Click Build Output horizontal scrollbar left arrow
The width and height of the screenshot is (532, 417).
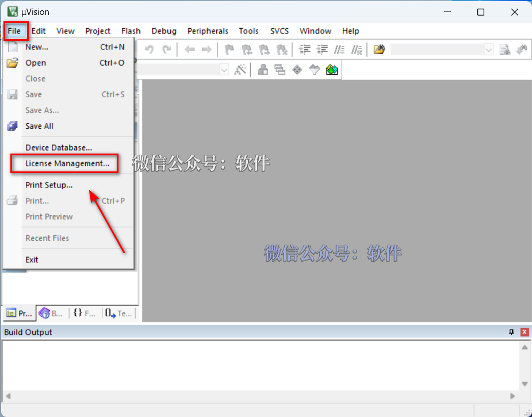pyautogui.click(x=9, y=396)
